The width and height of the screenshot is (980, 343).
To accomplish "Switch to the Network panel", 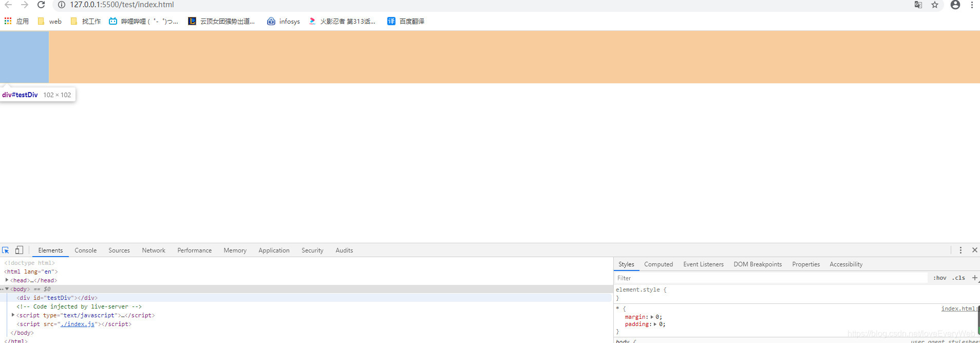I will click(154, 250).
